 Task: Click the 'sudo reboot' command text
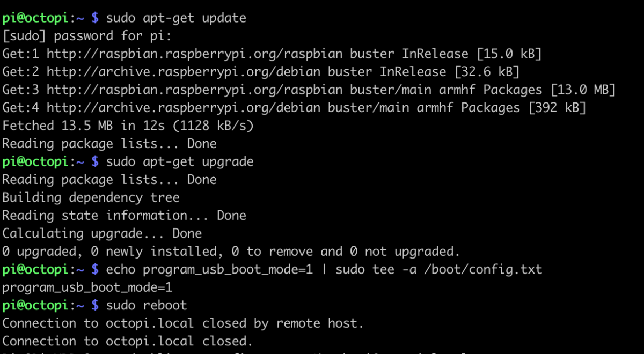(147, 305)
